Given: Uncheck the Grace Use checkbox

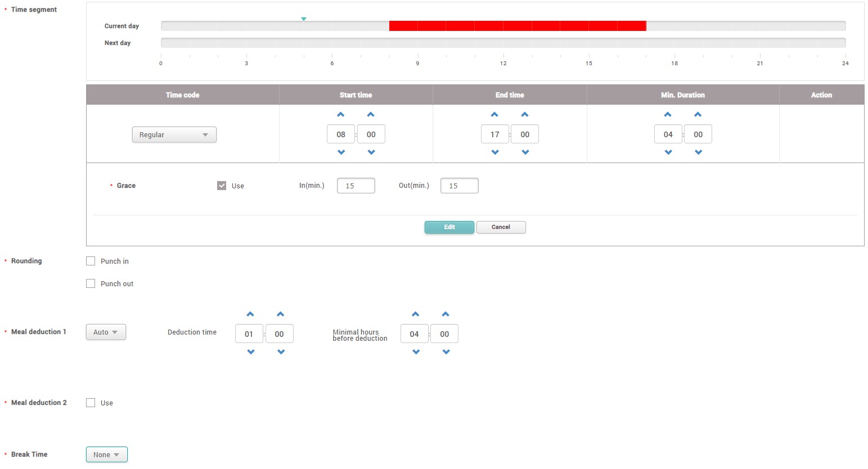Looking at the screenshot, I should 222,186.
